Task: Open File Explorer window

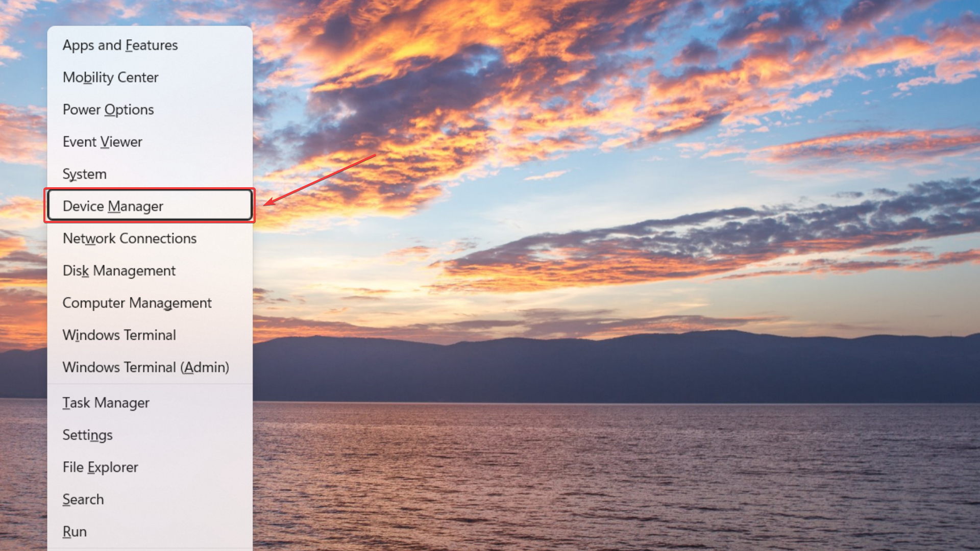Action: (101, 466)
